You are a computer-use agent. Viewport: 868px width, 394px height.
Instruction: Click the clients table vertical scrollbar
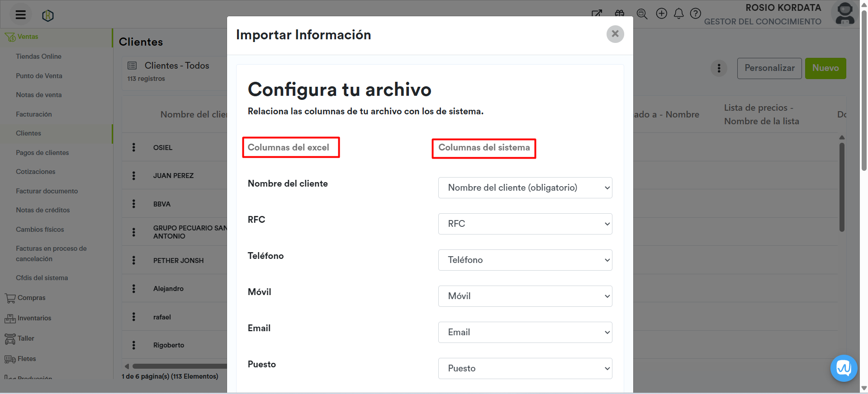point(842,188)
